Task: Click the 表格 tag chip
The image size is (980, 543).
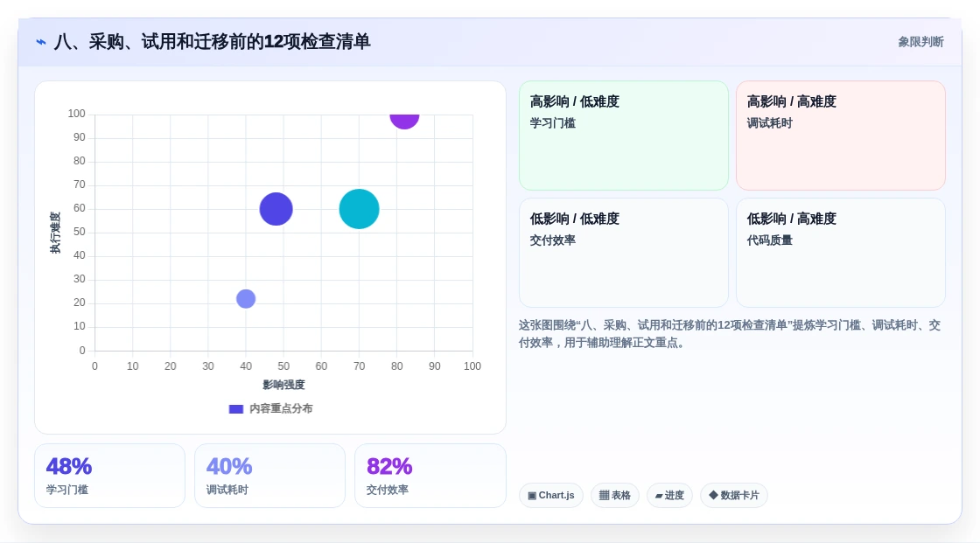Action: pos(615,496)
